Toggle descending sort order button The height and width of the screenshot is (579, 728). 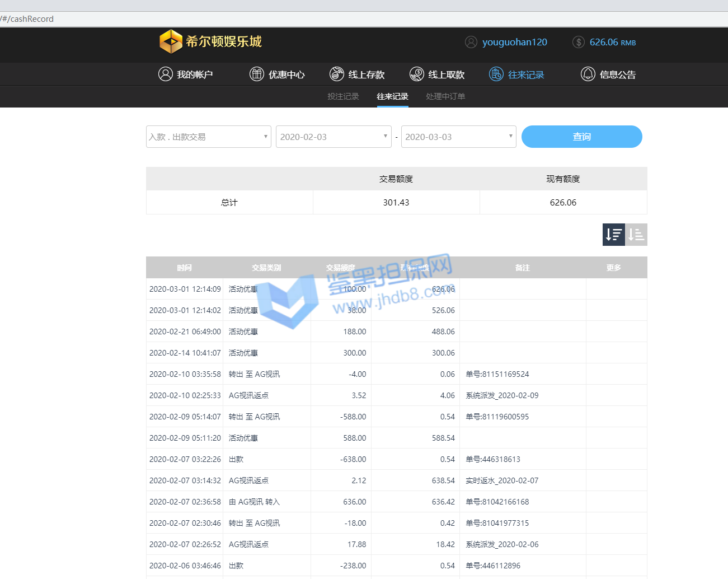click(613, 235)
